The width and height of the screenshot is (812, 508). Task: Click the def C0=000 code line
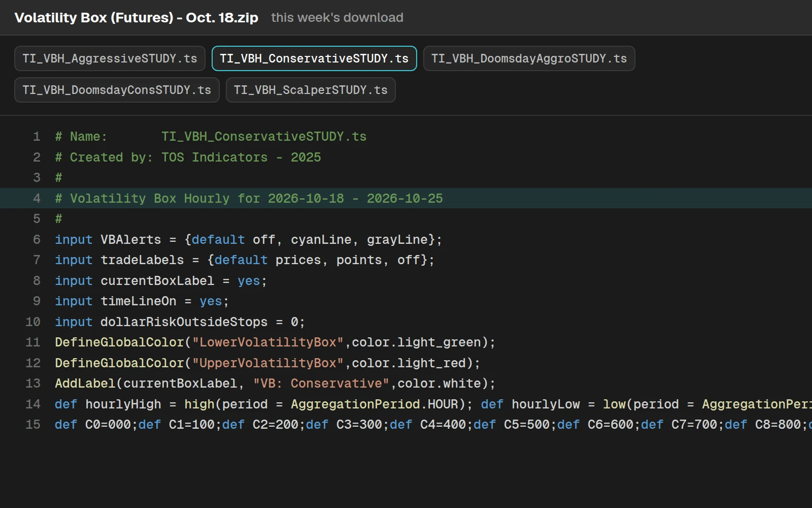tap(433, 425)
